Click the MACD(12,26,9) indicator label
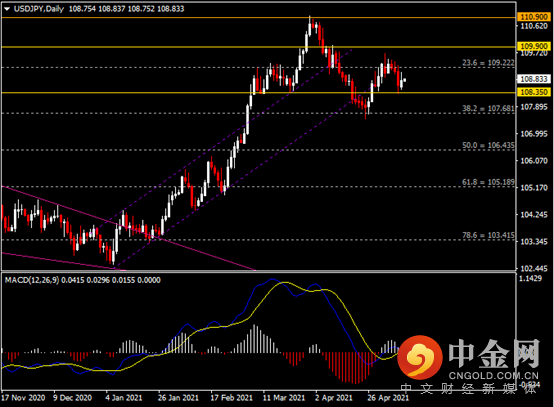The image size is (554, 407). [x=32, y=280]
